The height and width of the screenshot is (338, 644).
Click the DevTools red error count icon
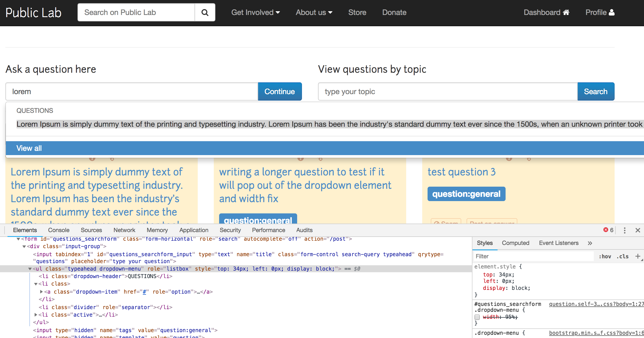(x=606, y=230)
